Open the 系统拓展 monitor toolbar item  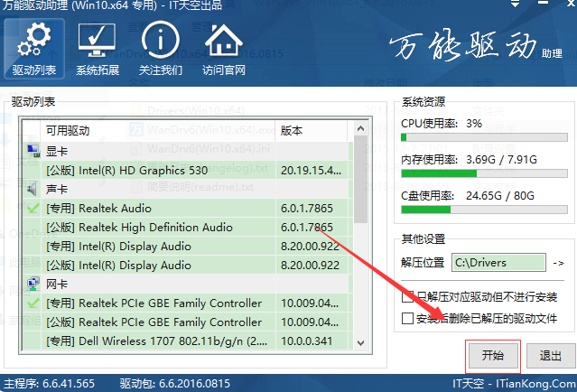click(98, 49)
